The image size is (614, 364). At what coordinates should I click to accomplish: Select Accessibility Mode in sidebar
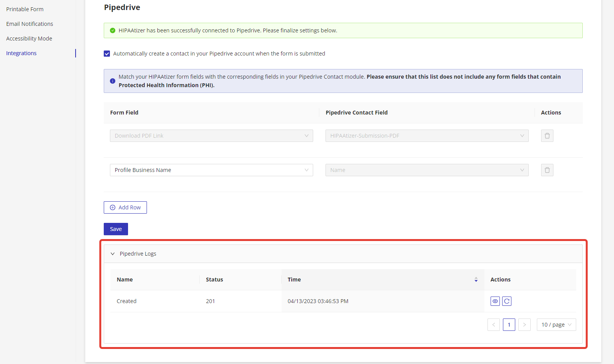click(x=29, y=39)
